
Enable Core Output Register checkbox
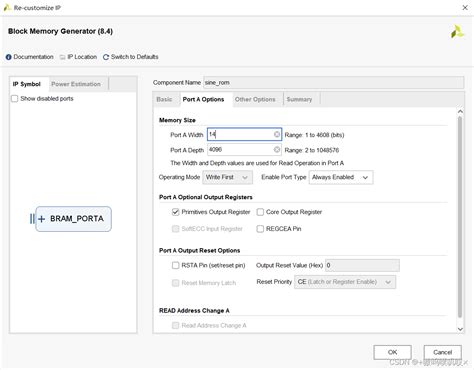260,212
